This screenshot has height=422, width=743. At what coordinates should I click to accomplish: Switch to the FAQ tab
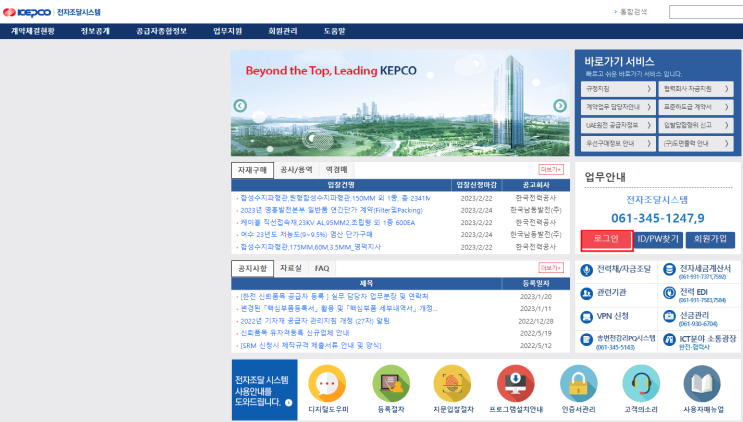pyautogui.click(x=322, y=268)
